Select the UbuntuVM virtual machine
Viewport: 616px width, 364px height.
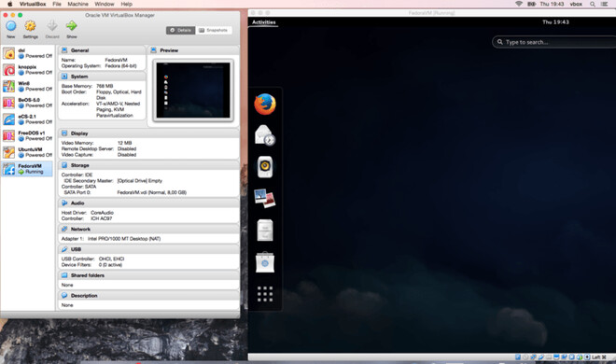27,152
